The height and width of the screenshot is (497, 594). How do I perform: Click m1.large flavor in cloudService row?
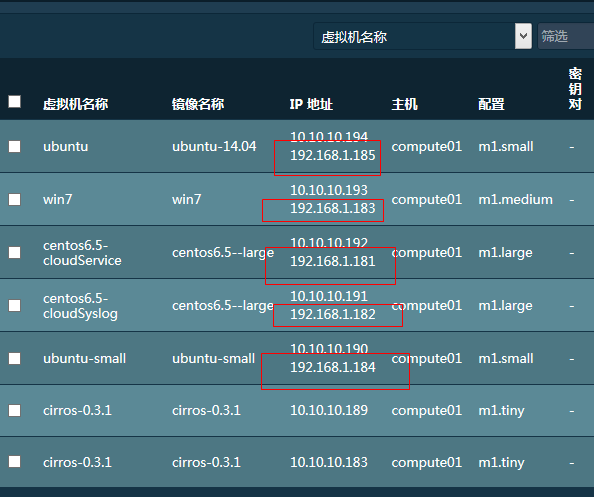pyautogui.click(x=505, y=253)
